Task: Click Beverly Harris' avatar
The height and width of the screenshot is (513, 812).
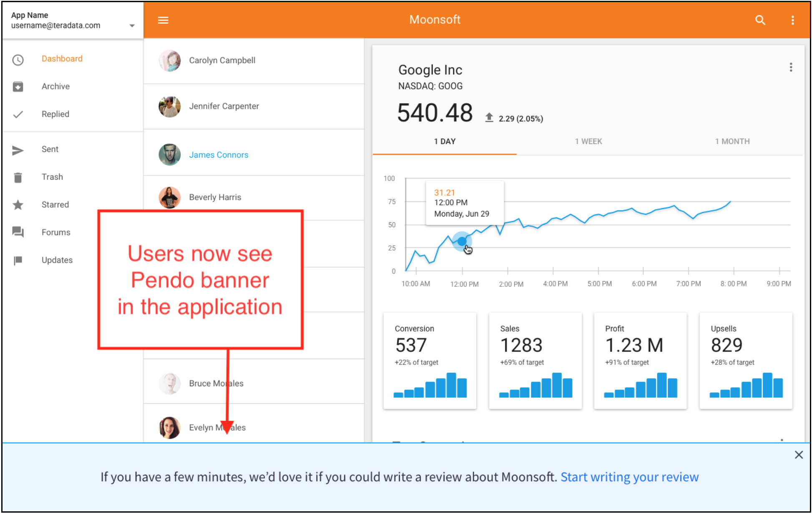Action: click(169, 197)
